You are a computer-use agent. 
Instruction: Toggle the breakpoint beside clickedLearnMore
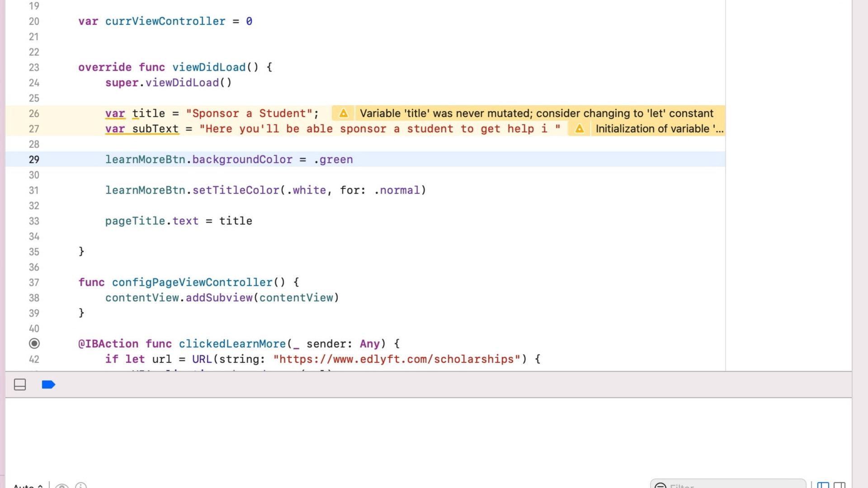click(34, 343)
